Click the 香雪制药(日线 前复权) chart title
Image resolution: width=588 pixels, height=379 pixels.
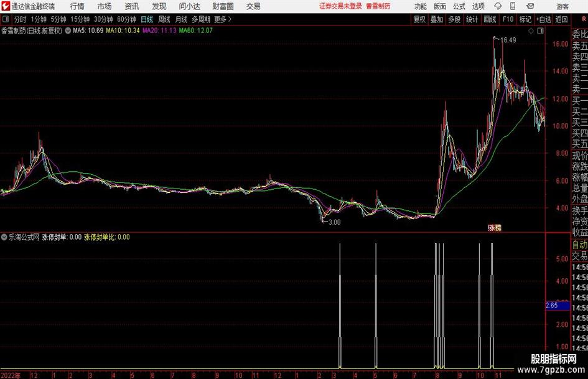[x=32, y=30]
